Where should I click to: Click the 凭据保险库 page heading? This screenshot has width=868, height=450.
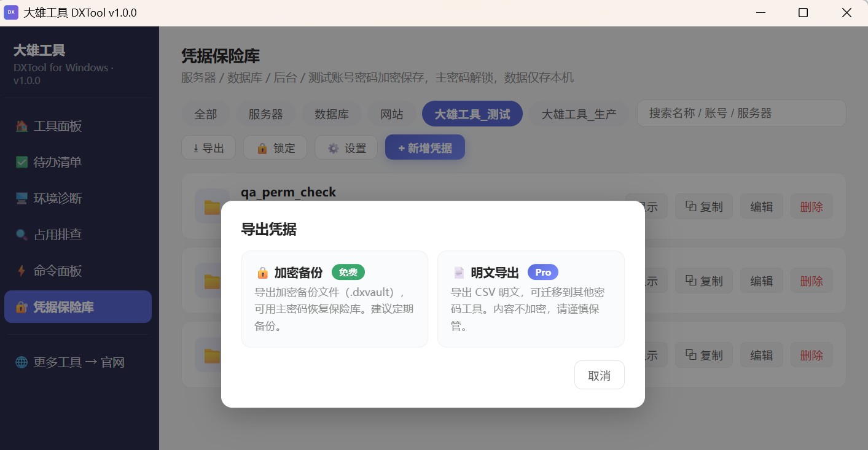tap(221, 56)
